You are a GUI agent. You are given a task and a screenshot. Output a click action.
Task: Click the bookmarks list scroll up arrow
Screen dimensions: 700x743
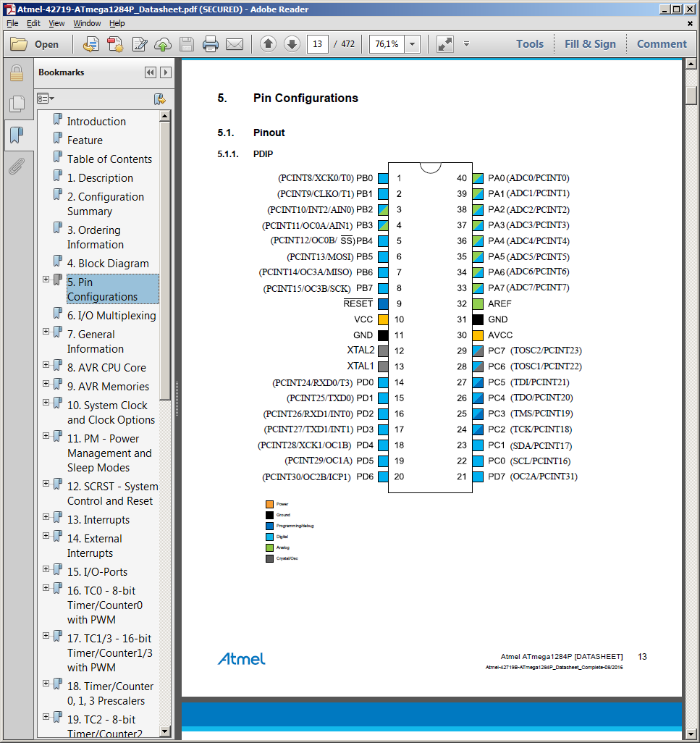click(165, 116)
